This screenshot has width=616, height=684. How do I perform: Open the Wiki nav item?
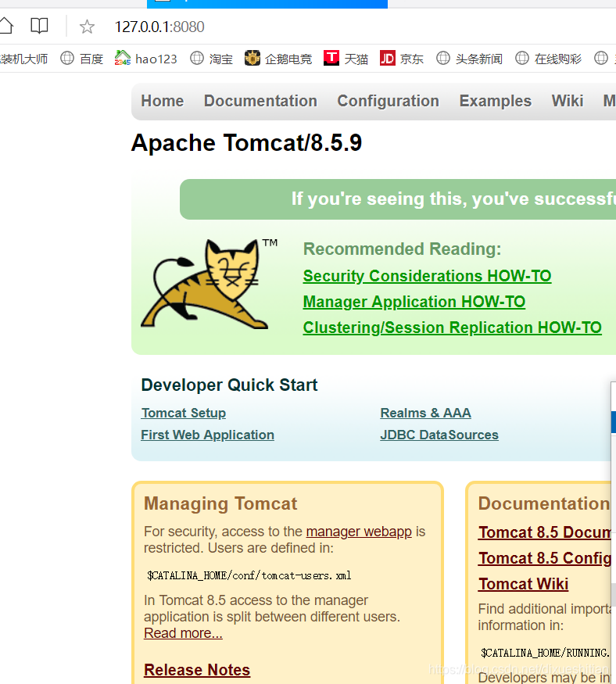click(567, 101)
